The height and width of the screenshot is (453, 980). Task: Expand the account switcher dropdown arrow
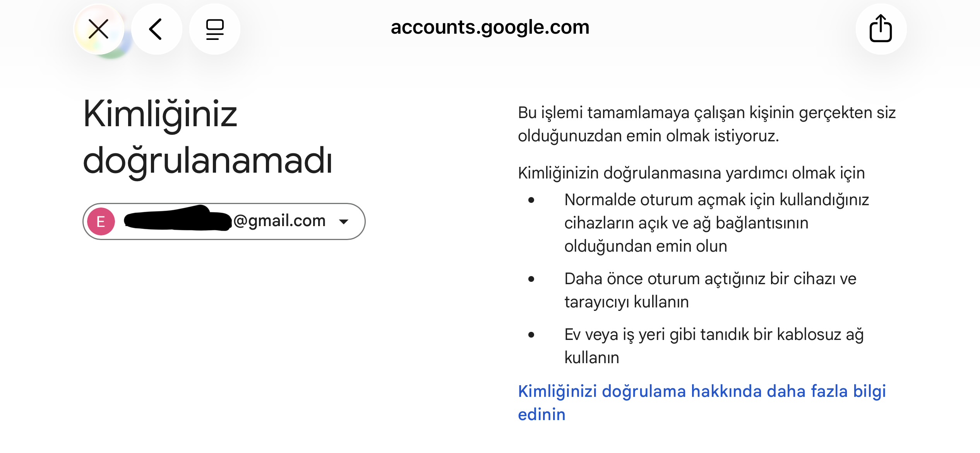(344, 221)
